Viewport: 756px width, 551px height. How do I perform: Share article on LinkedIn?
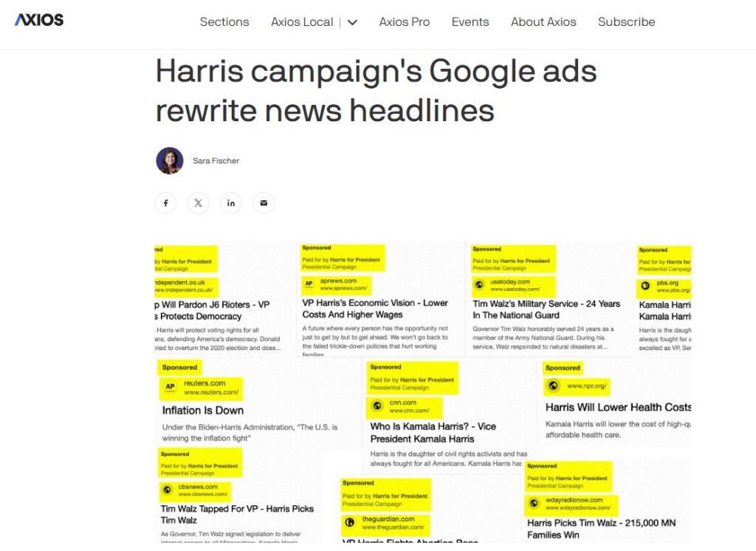click(231, 203)
